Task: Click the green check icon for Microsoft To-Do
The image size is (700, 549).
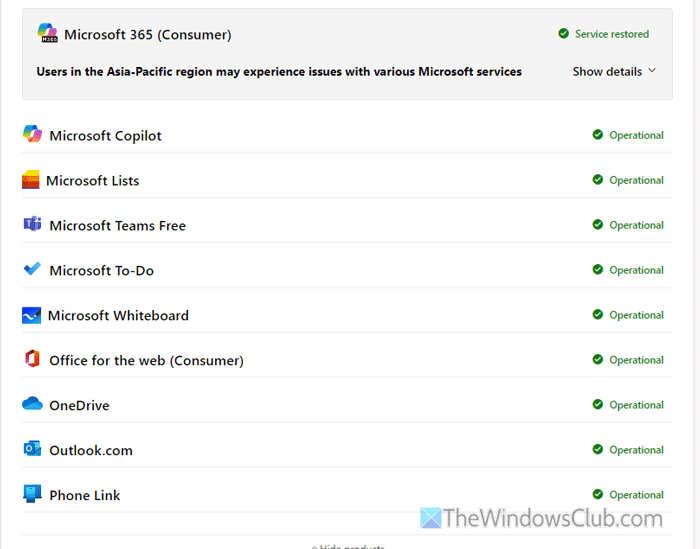Action: (x=598, y=270)
